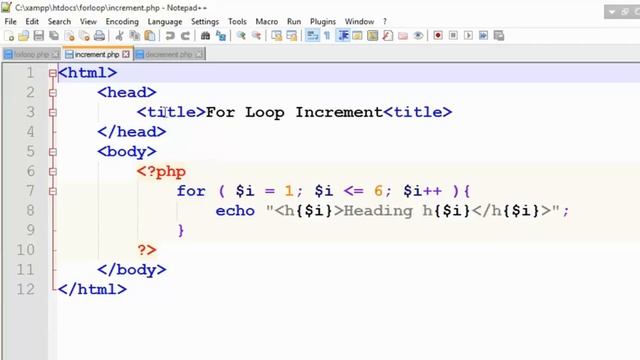Screen dimensions: 640x360
Task: Save the current recorded macro icon
Action: point(499,36)
